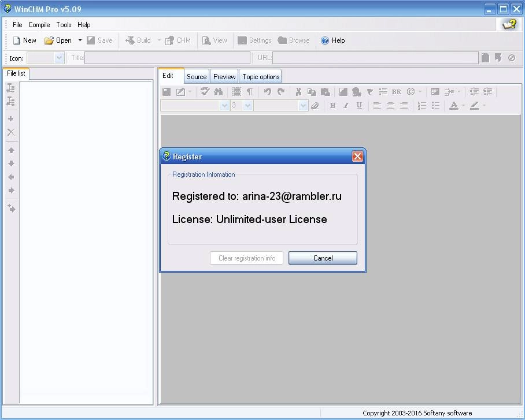Click the Cancel button in Register dialog
Viewport: 525px width, 420px height.
[323, 258]
